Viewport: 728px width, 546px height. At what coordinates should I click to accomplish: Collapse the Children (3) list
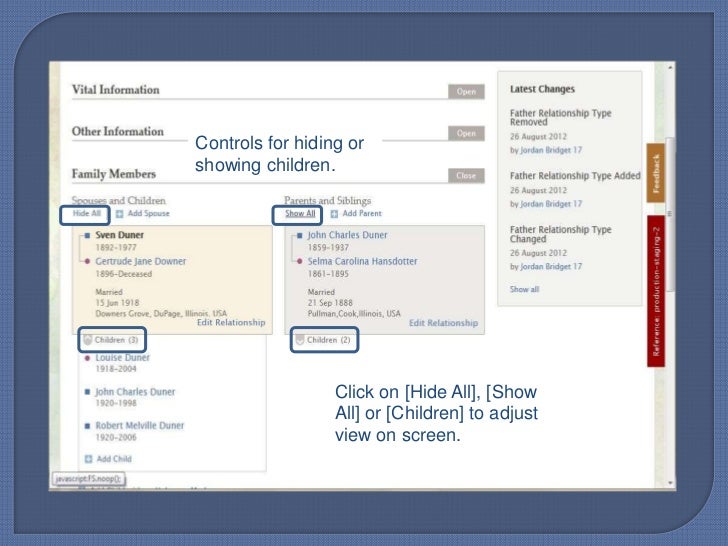click(111, 340)
